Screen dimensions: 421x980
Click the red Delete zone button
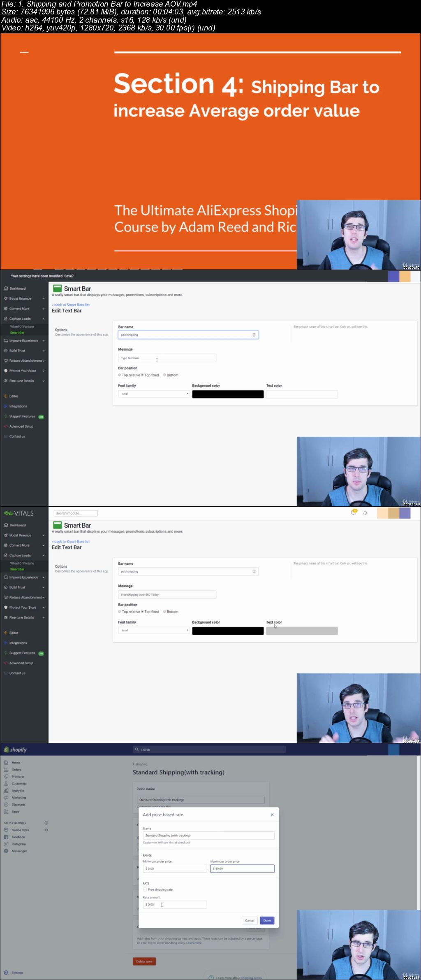point(144,961)
